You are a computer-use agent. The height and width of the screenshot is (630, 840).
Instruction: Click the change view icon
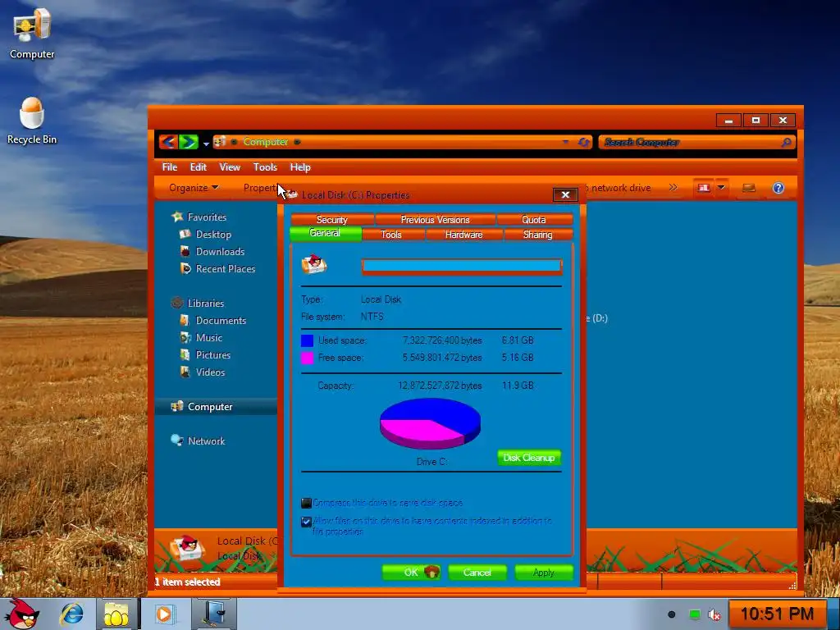[x=704, y=188]
